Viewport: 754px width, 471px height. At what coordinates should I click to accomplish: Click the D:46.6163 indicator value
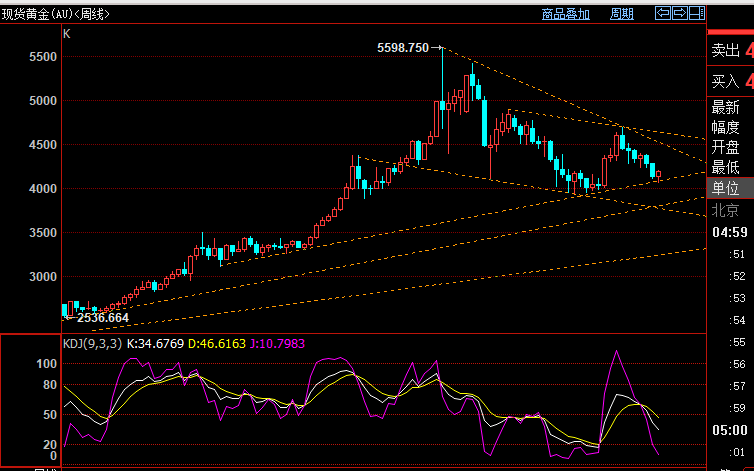(217, 344)
